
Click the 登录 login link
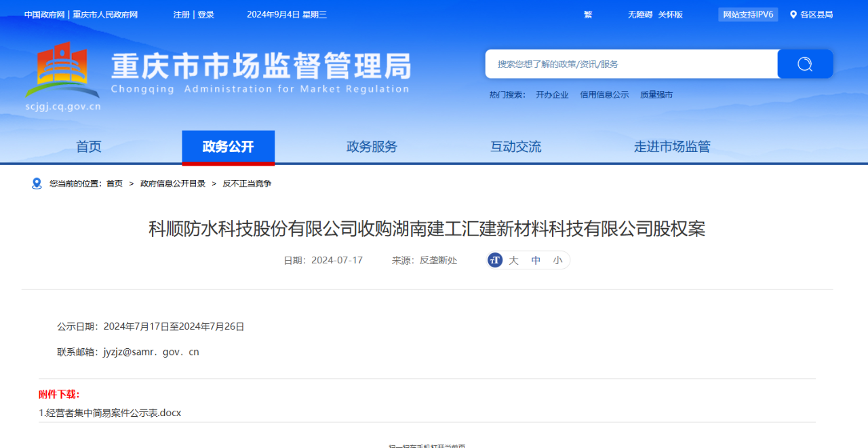206,14
